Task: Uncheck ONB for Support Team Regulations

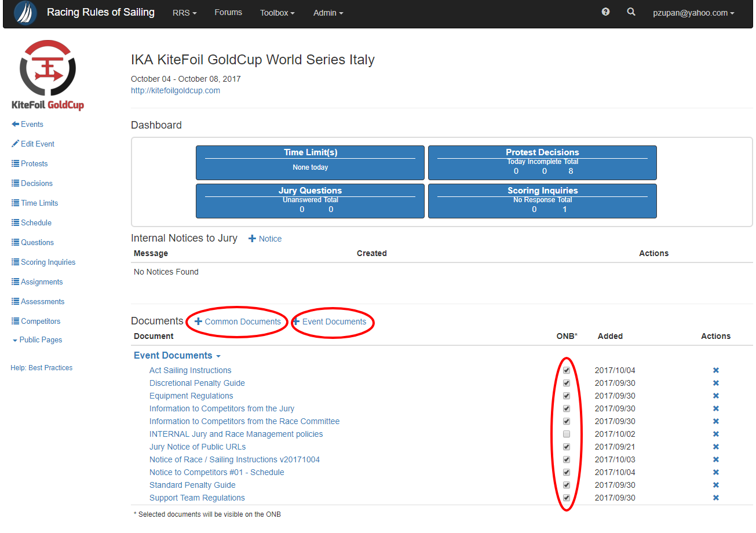Action: 567,498
